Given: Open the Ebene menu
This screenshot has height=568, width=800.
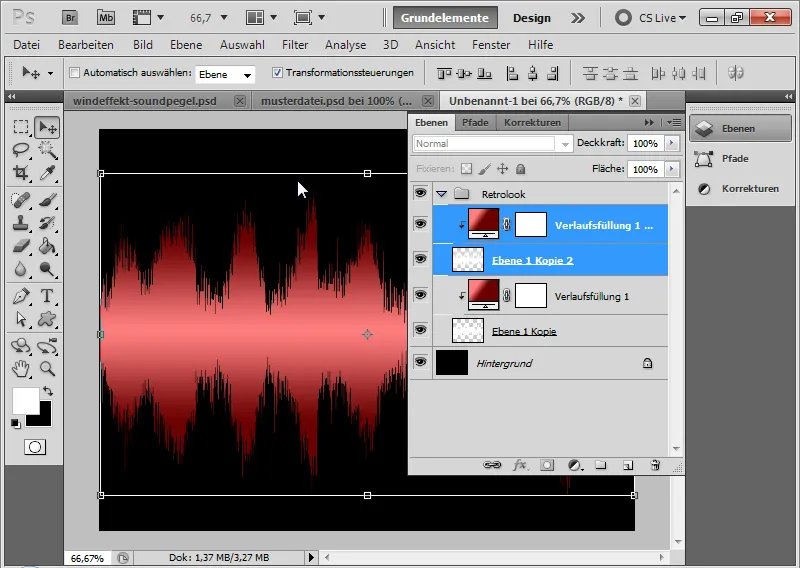Looking at the screenshot, I should tap(186, 45).
